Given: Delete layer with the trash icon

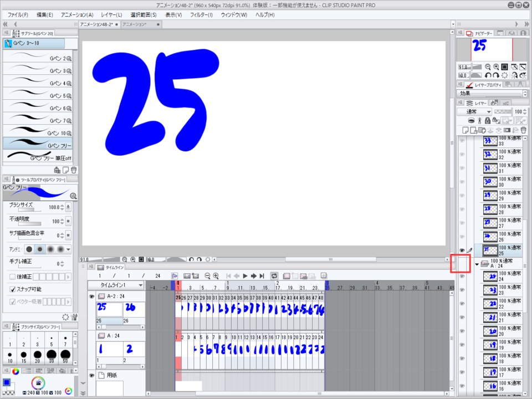Looking at the screenshot, I should point(523,130).
